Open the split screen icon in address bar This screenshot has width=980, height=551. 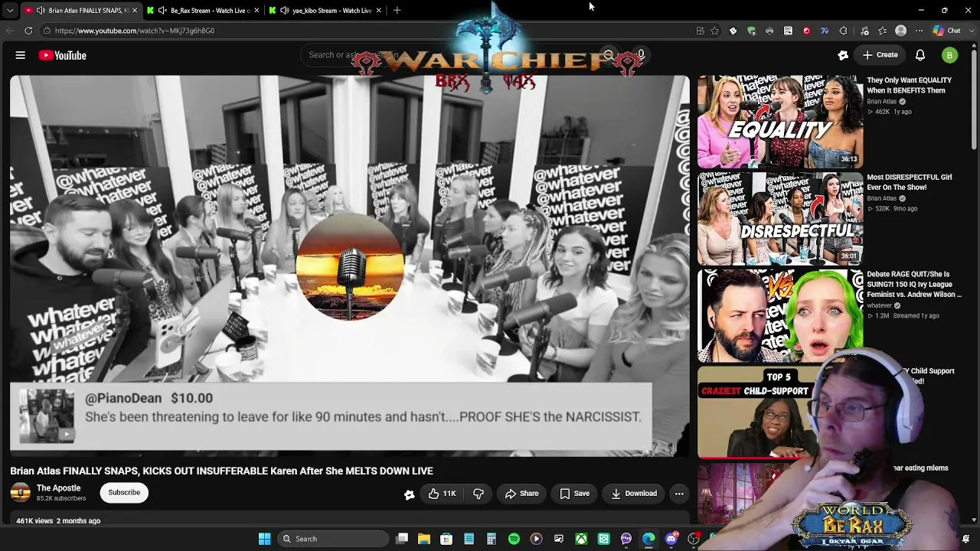coord(700,31)
